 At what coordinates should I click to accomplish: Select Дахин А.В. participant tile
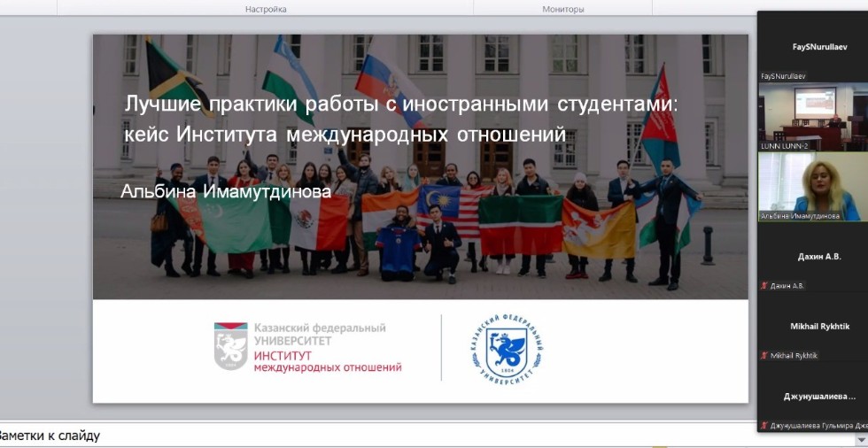[x=812, y=257]
